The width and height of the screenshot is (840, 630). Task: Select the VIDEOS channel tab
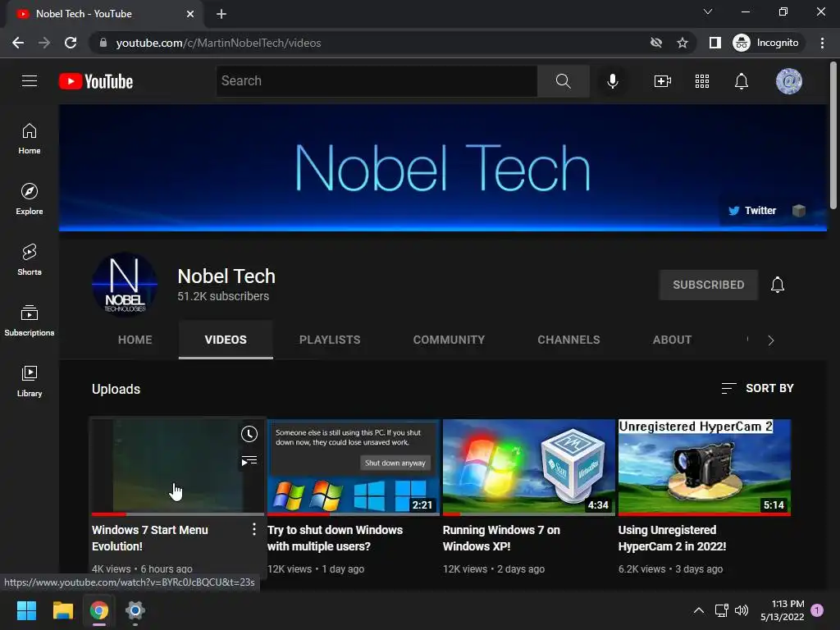[x=226, y=340]
